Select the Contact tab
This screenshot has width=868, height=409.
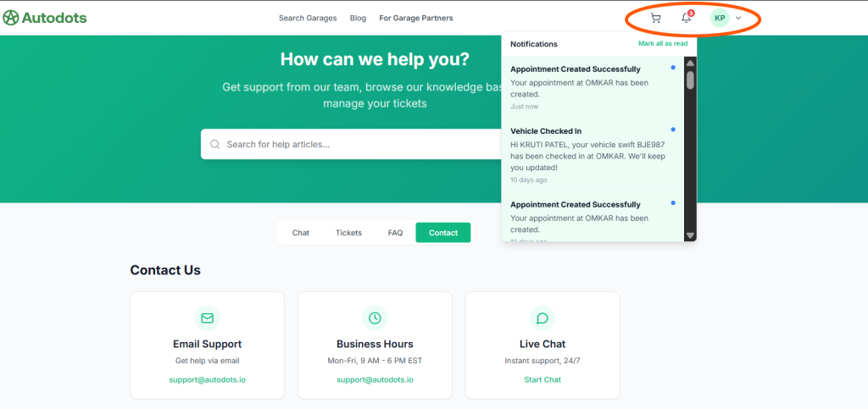click(x=443, y=233)
